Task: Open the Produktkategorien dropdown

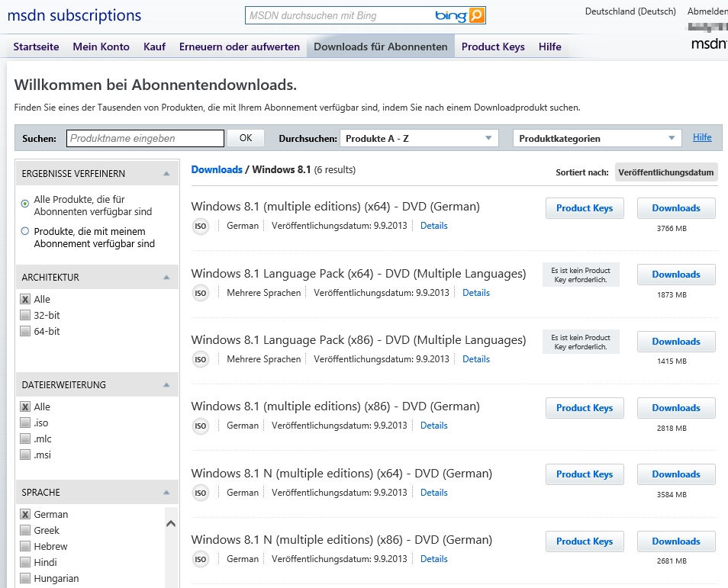Action: click(597, 138)
